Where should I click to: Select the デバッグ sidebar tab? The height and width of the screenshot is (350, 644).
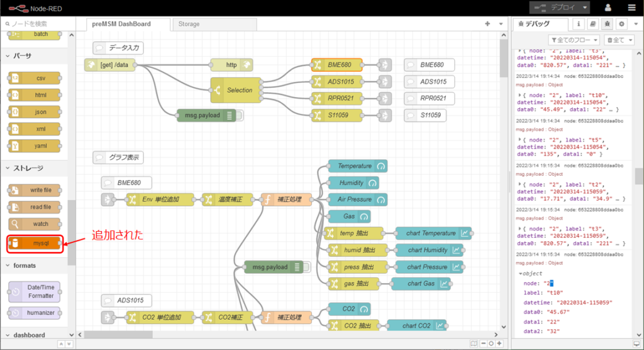pyautogui.click(x=540, y=25)
